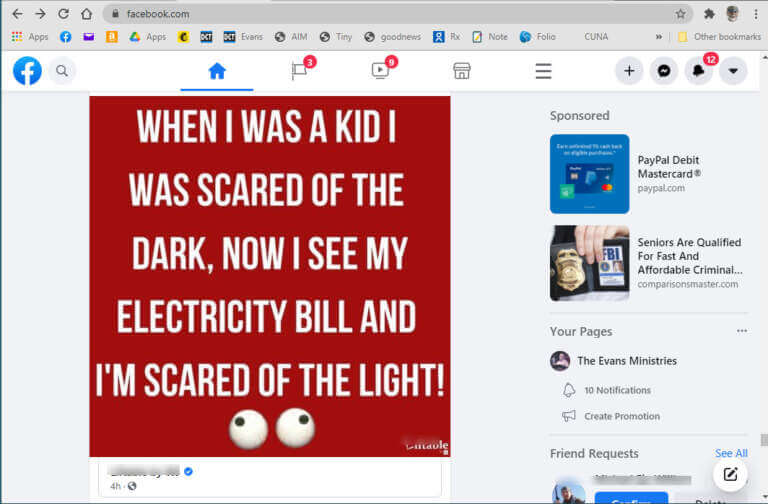Open The Evans Ministries page

tap(626, 361)
